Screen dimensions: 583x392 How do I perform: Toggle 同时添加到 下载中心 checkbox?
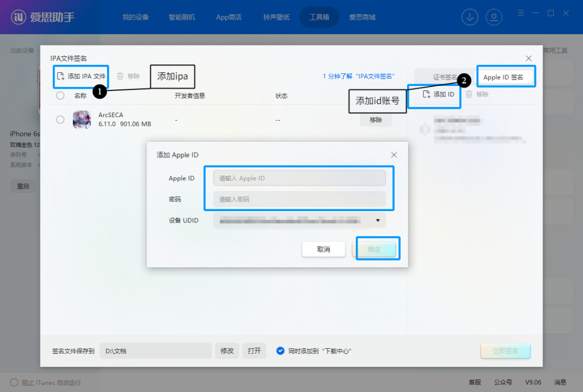click(x=280, y=351)
